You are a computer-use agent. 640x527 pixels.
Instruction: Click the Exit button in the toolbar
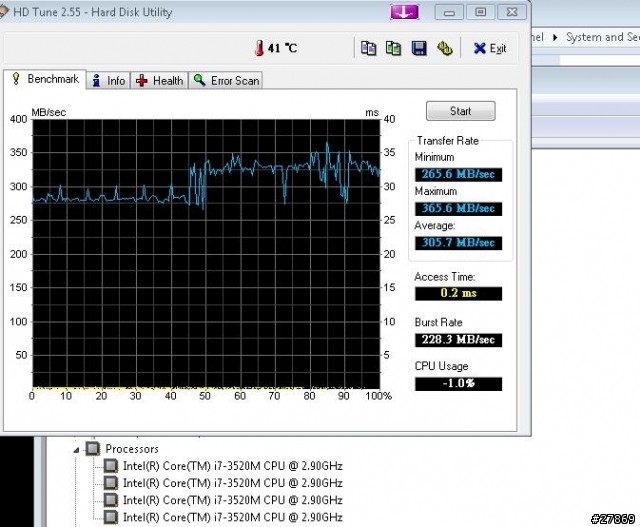click(x=490, y=49)
